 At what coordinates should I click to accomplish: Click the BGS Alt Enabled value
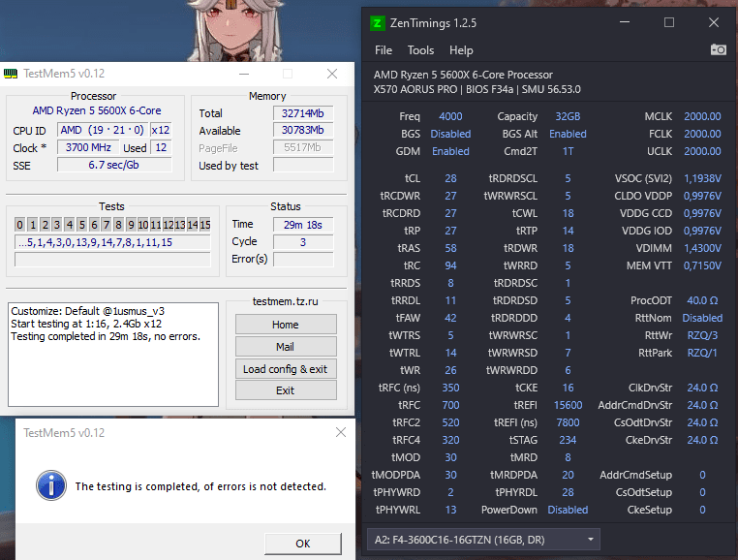(568, 134)
